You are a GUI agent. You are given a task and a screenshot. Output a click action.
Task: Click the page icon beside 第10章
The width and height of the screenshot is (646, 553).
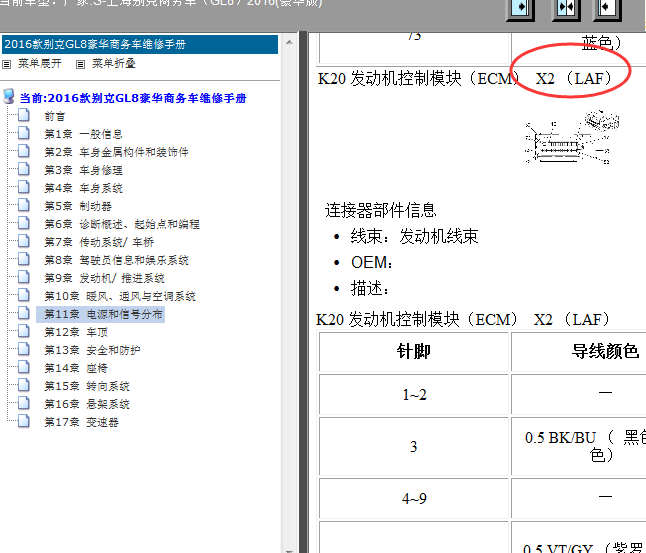tap(24, 295)
